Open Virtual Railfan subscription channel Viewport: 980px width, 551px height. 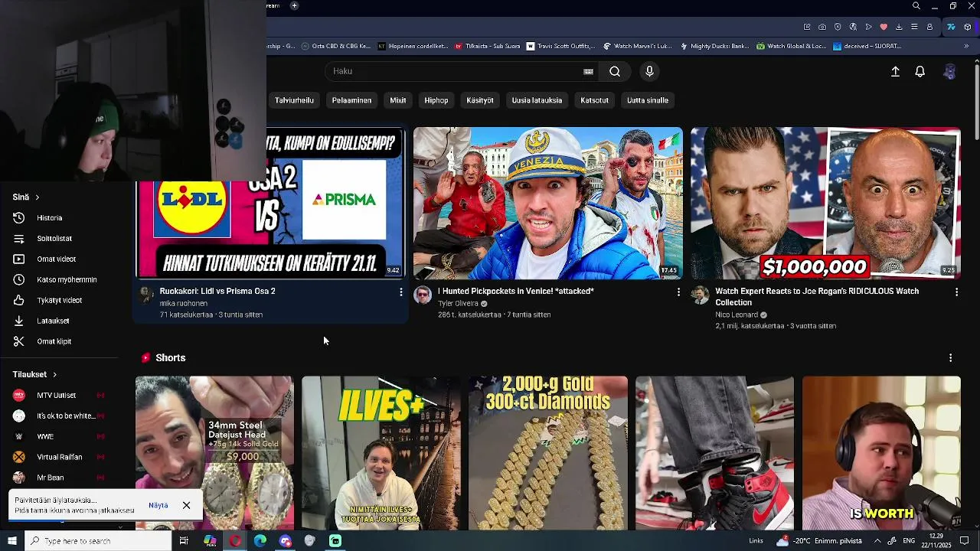59,458
